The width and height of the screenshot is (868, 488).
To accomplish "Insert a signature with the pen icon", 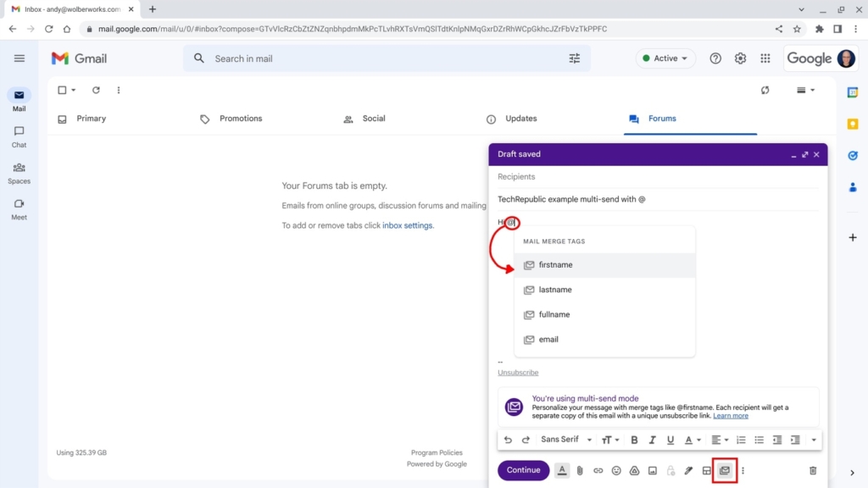I will pos(688,470).
